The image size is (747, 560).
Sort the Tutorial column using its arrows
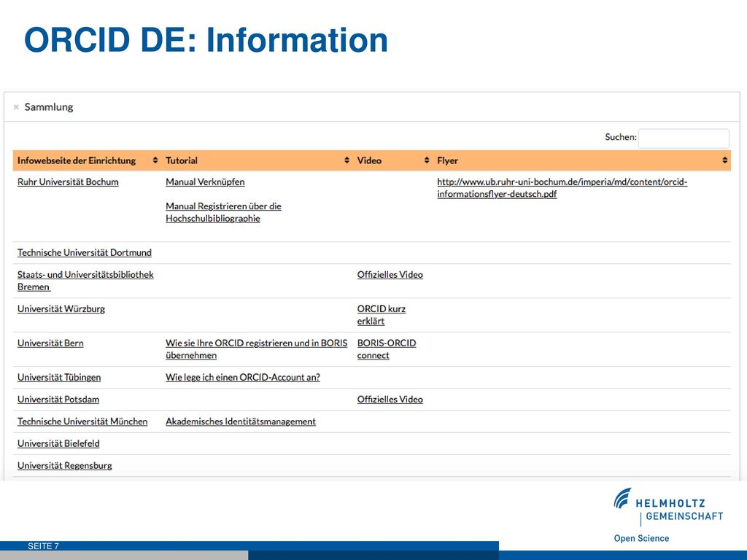click(x=347, y=160)
